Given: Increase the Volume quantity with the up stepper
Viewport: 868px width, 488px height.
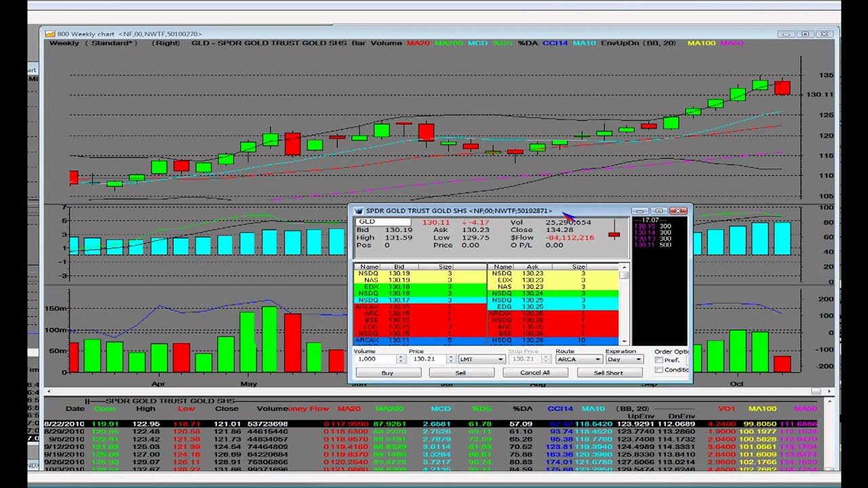Looking at the screenshot, I should pyautogui.click(x=401, y=357).
